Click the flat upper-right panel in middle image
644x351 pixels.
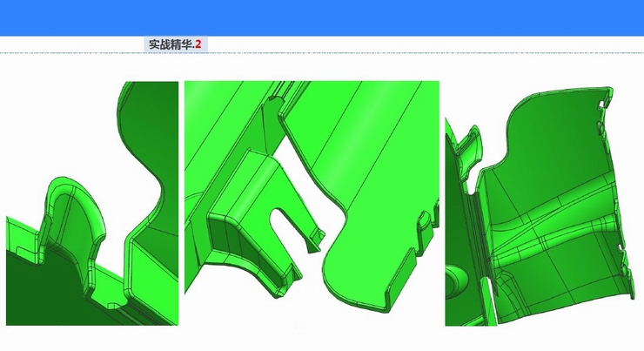[x=366, y=131]
